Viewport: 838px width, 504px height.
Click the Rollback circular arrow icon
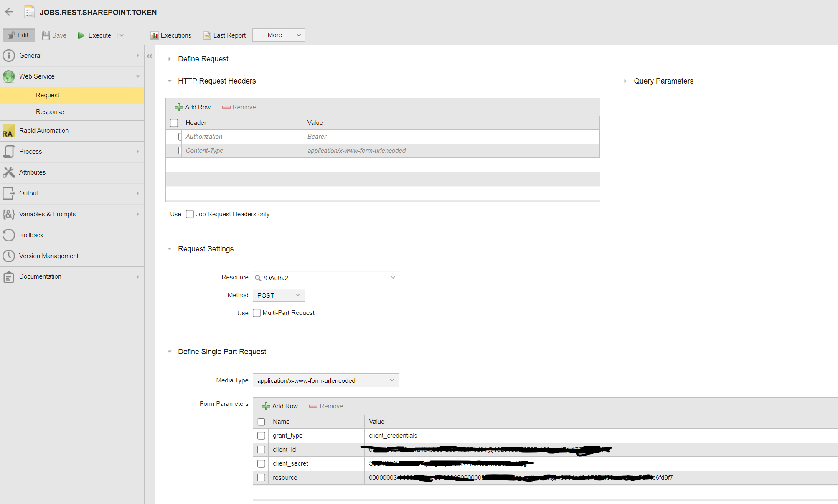[x=9, y=235]
